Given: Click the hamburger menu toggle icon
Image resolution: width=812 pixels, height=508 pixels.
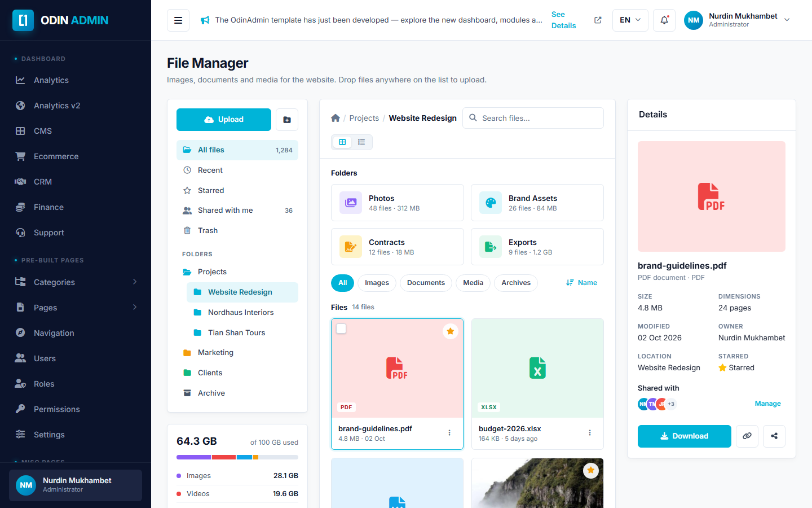Looking at the screenshot, I should [178, 20].
